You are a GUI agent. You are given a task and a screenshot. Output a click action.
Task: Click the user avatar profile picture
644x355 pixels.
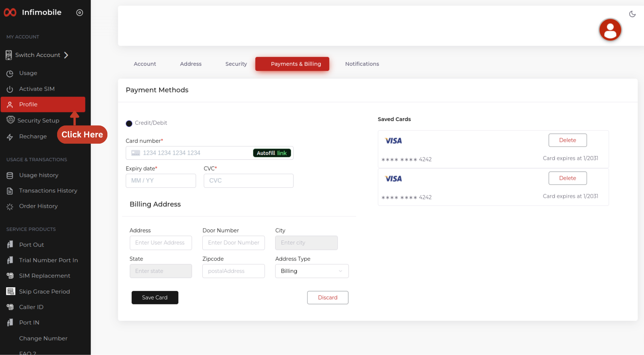(610, 30)
